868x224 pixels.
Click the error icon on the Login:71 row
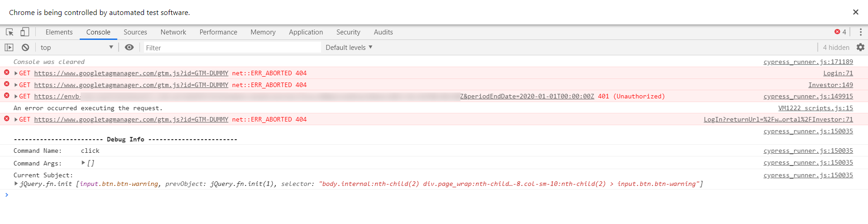coord(7,73)
